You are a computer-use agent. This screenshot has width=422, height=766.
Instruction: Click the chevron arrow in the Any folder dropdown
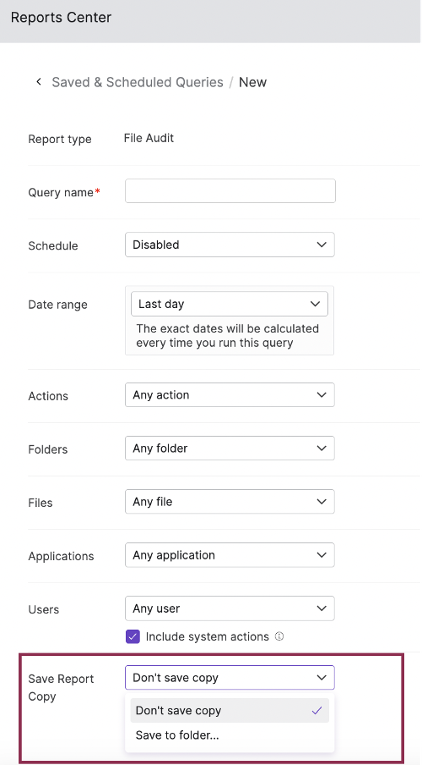point(321,448)
